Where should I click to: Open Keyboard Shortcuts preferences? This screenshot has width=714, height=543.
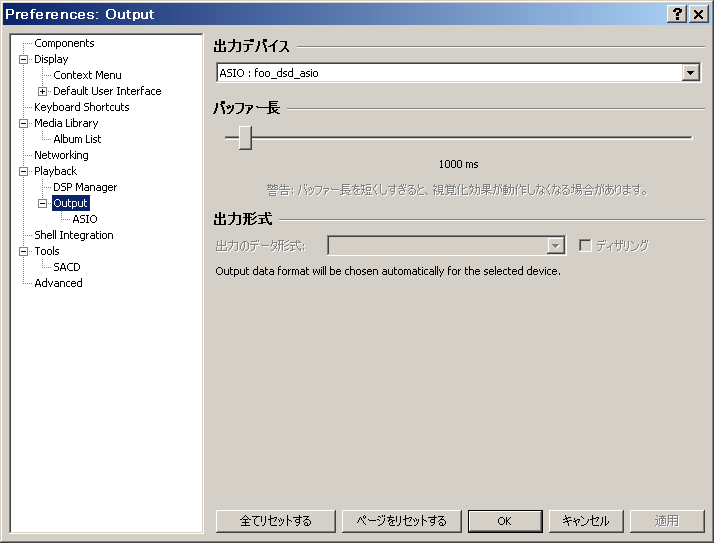[82, 107]
